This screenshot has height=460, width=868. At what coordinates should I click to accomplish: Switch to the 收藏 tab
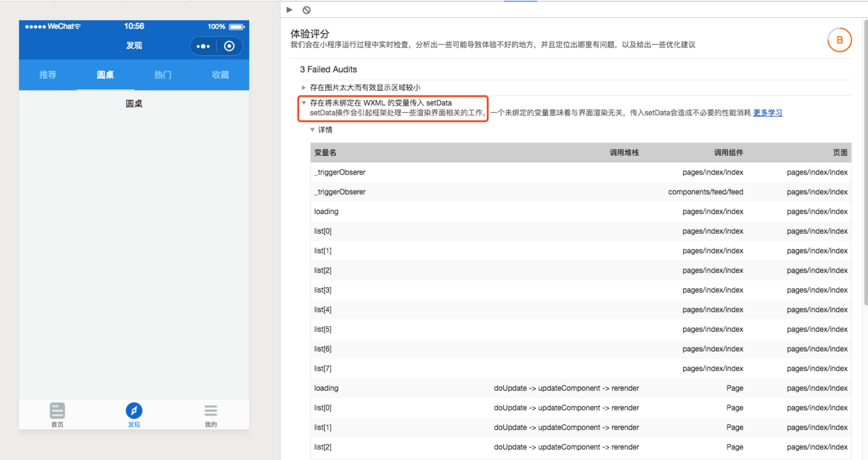220,75
